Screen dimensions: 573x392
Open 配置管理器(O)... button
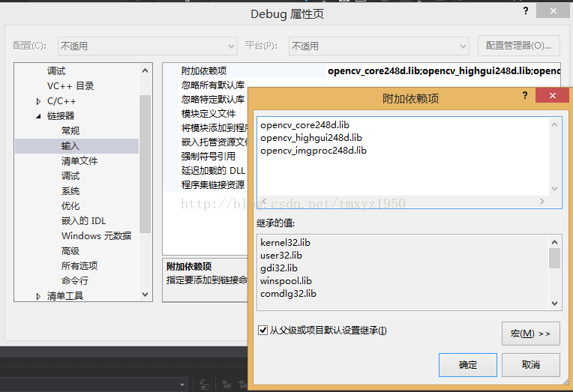[518, 46]
